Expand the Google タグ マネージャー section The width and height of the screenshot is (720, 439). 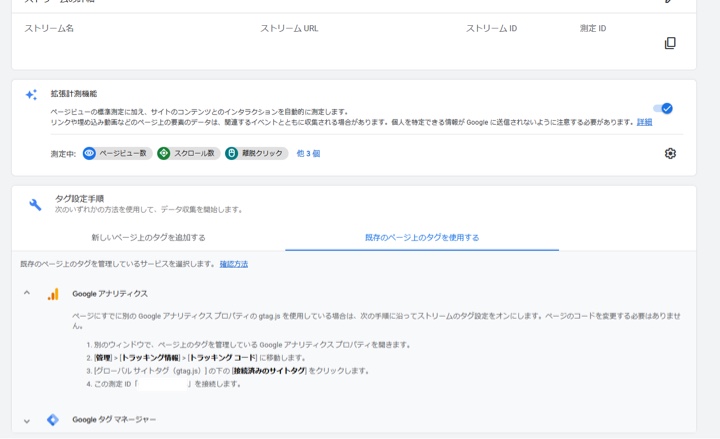27,421
